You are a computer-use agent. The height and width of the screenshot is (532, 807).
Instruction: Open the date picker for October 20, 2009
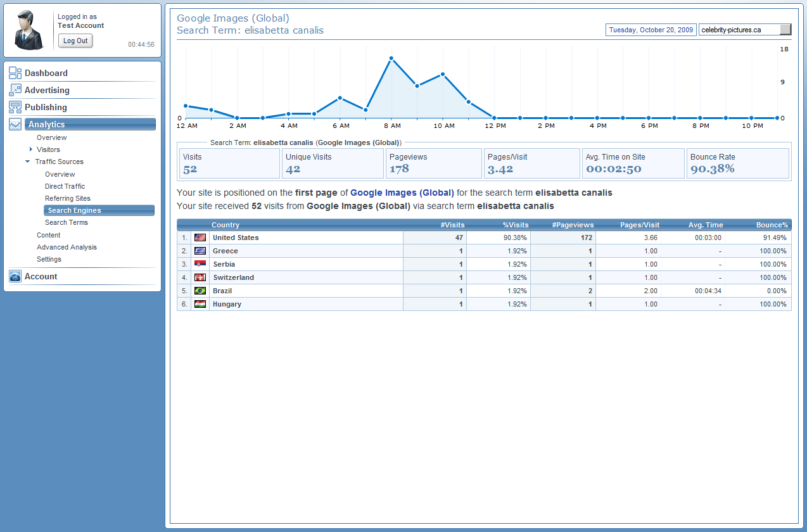pyautogui.click(x=651, y=30)
